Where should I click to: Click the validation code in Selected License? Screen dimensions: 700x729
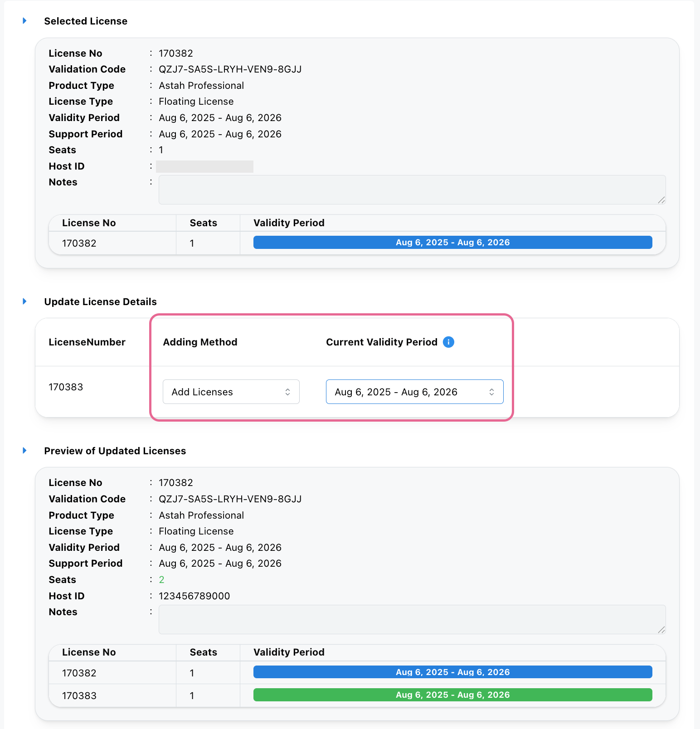tap(230, 69)
